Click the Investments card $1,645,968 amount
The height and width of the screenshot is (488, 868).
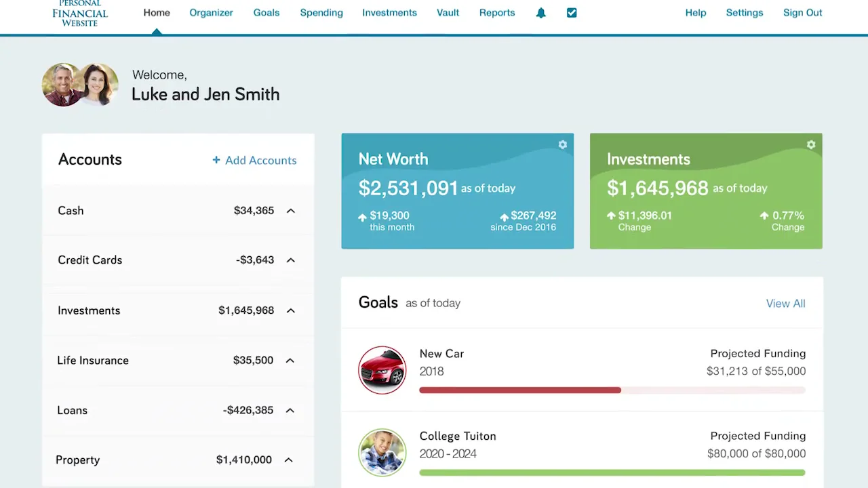[657, 188]
